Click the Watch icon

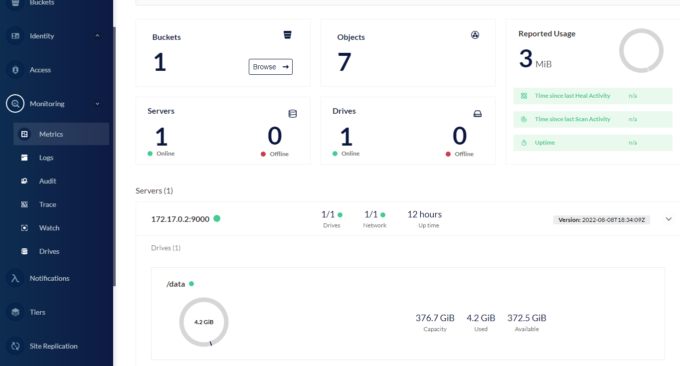24,228
